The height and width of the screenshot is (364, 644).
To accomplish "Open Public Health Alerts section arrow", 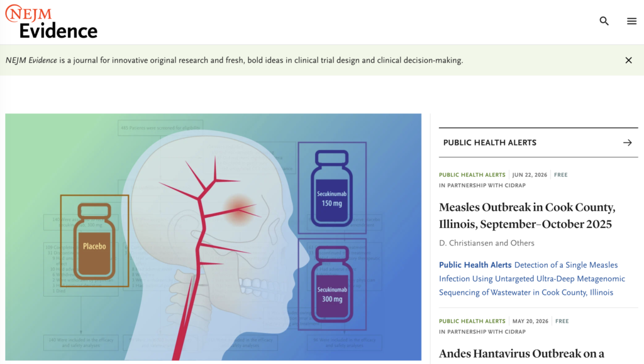I will pos(627,143).
